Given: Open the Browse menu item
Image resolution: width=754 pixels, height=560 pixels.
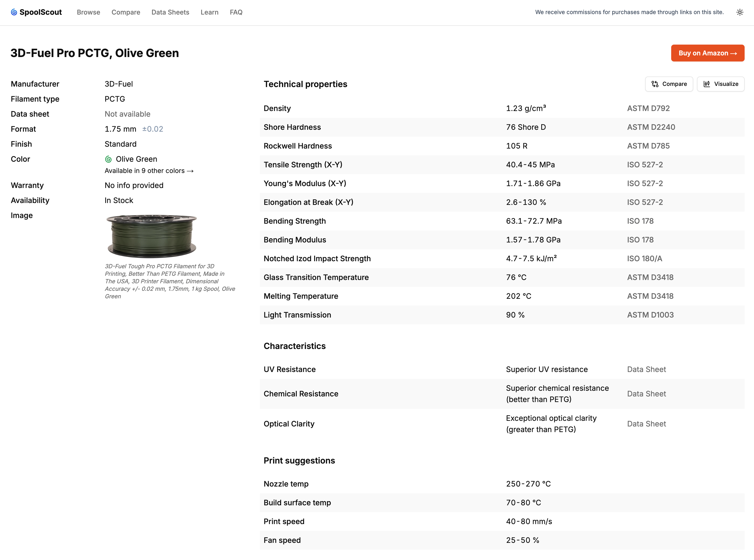Looking at the screenshot, I should point(88,12).
